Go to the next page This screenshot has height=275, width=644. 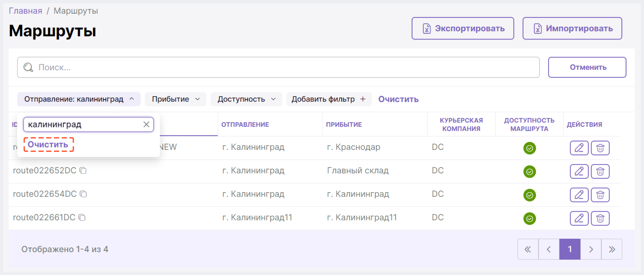591,249
